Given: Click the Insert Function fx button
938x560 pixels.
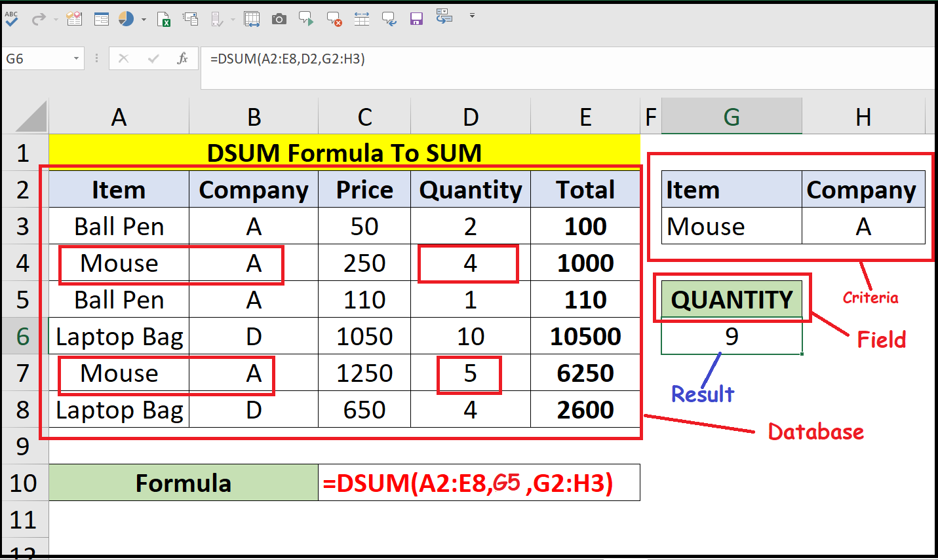Looking at the screenshot, I should pyautogui.click(x=181, y=58).
